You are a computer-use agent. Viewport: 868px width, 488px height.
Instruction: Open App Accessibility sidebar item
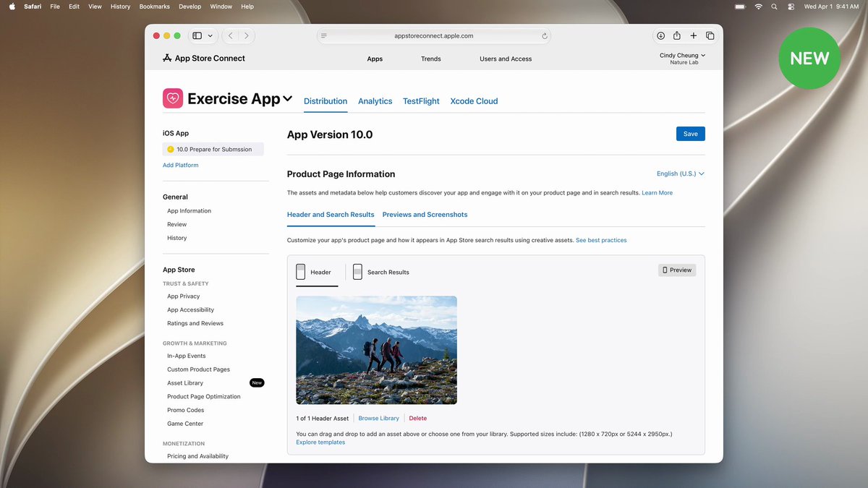[191, 309]
